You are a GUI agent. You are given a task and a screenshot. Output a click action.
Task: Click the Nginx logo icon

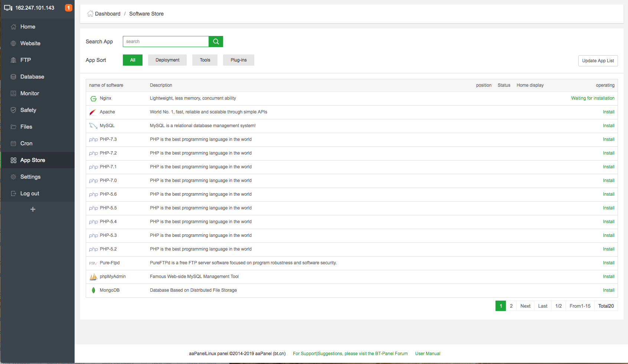94,99
